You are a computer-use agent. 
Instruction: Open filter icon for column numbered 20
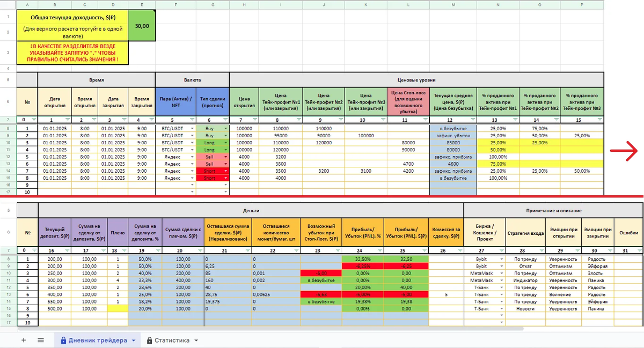click(200, 250)
